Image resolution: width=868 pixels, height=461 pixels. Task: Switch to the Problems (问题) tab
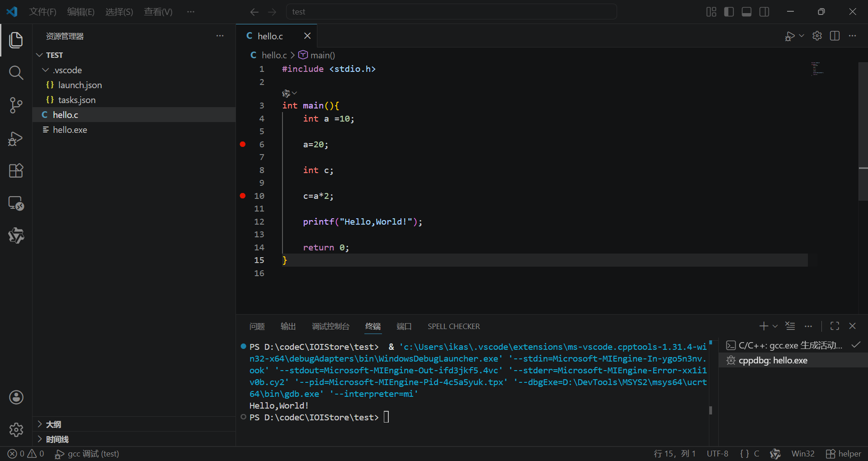(257, 326)
